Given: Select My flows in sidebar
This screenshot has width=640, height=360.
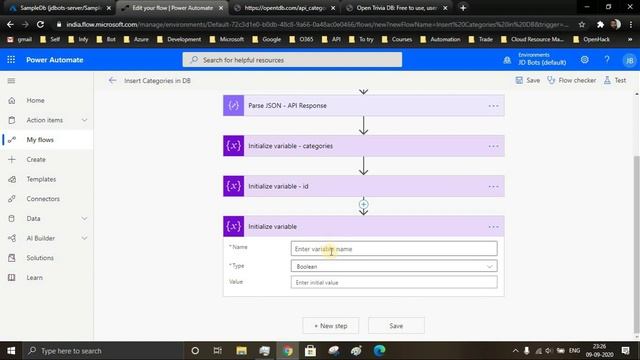Looking at the screenshot, I should coord(40,140).
